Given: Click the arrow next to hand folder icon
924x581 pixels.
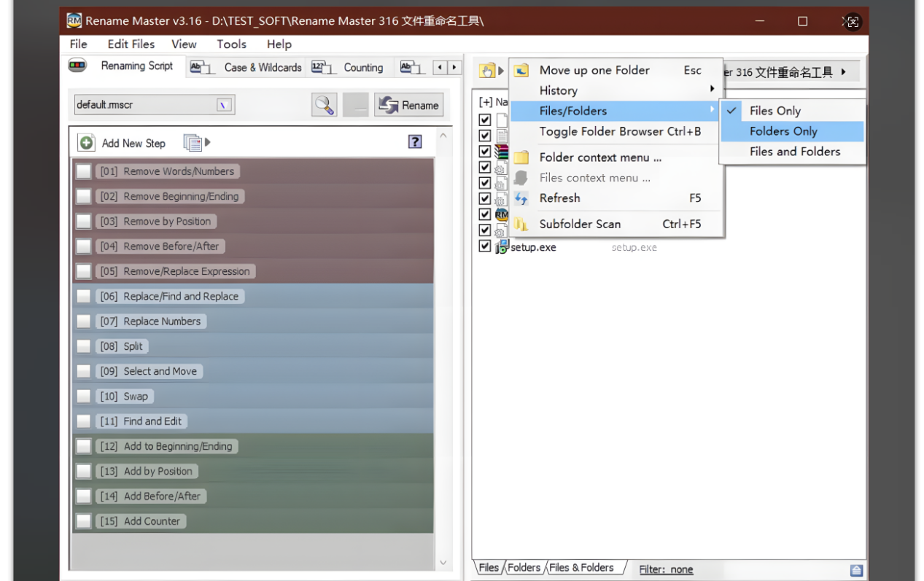Looking at the screenshot, I should (x=501, y=71).
